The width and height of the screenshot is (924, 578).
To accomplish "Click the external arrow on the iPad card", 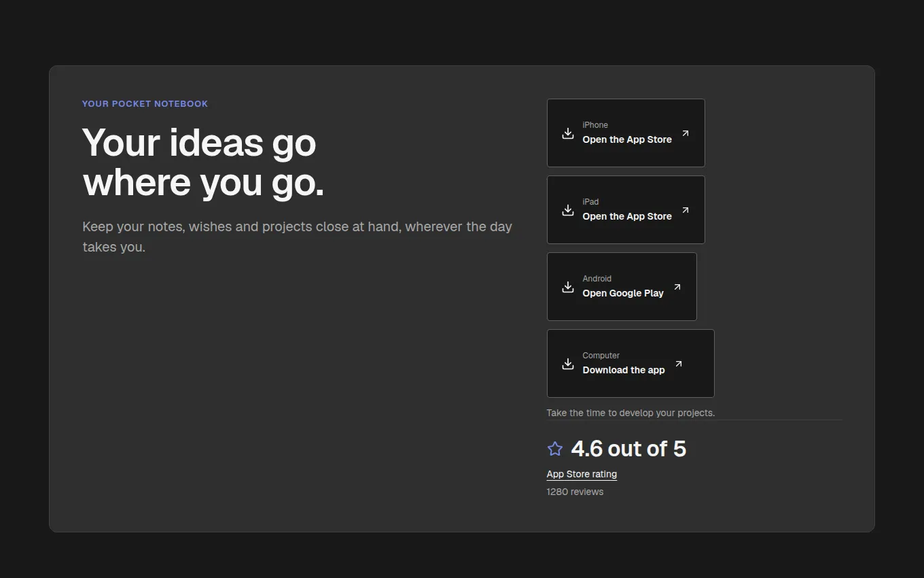I will point(686,210).
